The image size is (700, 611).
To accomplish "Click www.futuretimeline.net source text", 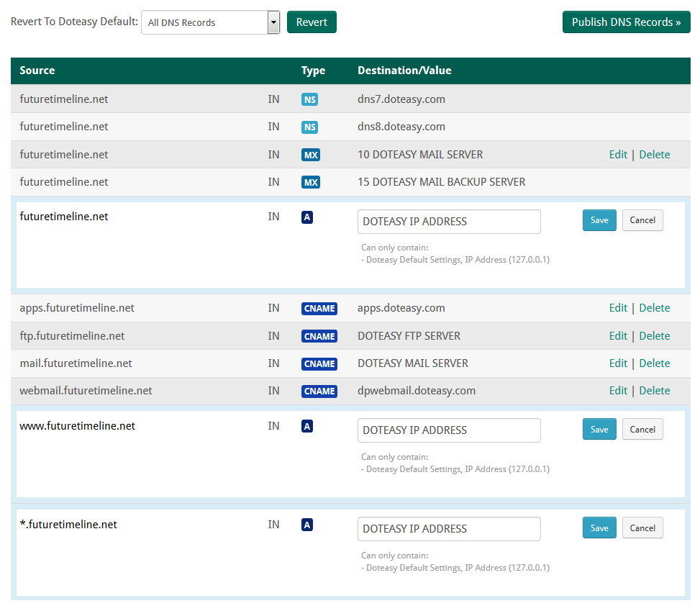I will [x=77, y=426].
